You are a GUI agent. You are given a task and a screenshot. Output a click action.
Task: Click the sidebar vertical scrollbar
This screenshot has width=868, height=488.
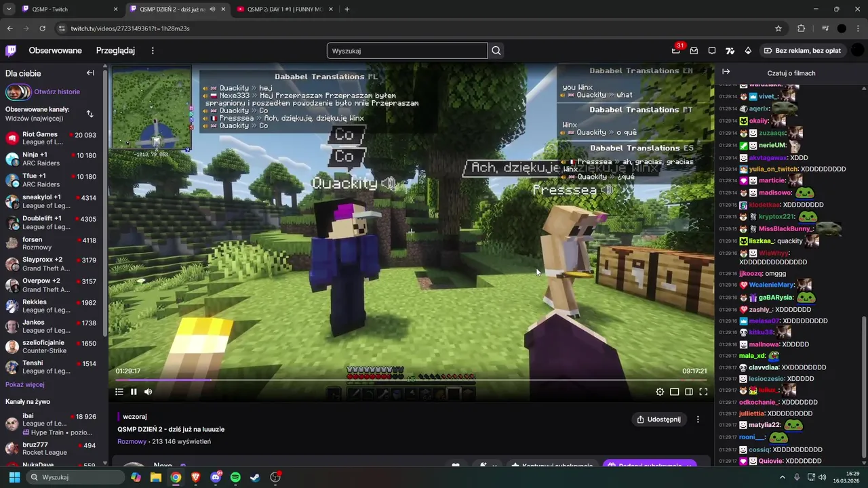tap(105, 203)
